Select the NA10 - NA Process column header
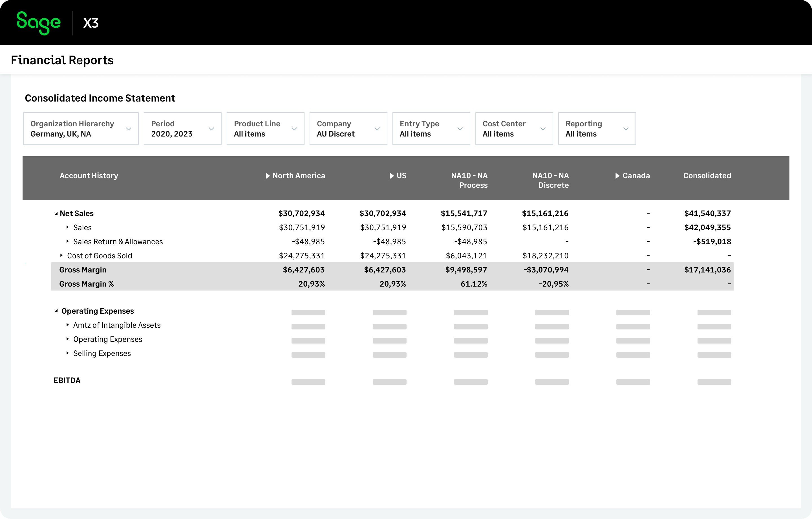This screenshot has height=519, width=812. point(469,181)
